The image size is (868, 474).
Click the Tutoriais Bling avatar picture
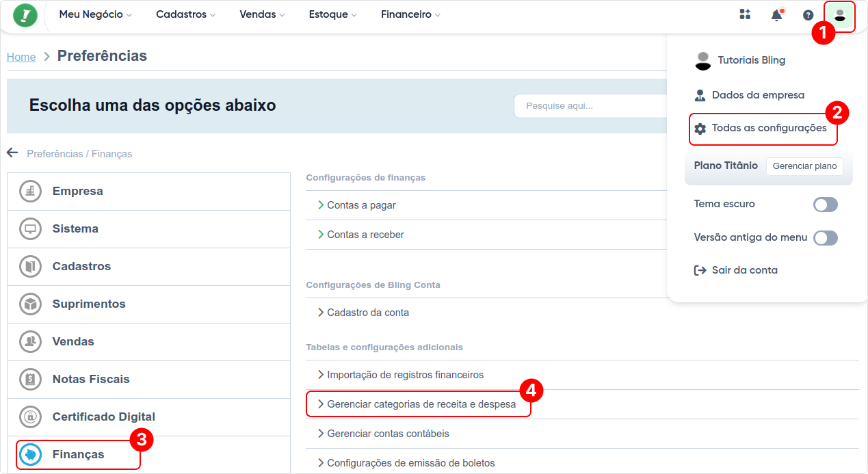coord(702,60)
